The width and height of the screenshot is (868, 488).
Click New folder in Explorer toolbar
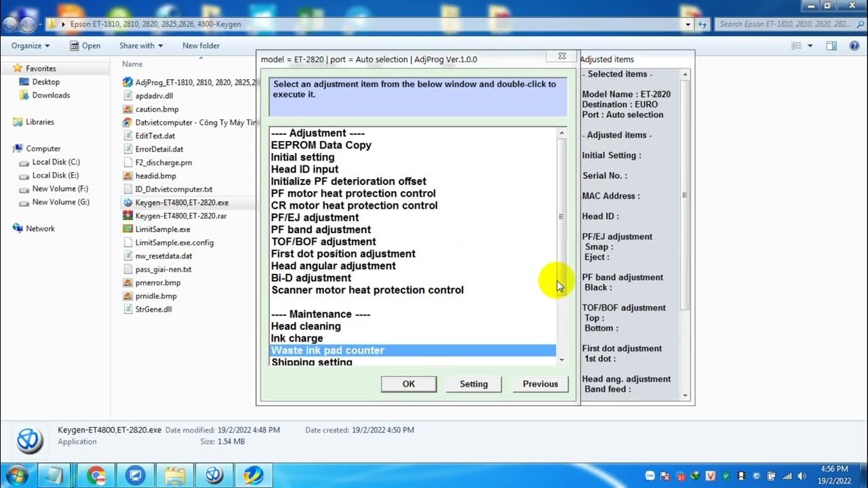coord(201,45)
